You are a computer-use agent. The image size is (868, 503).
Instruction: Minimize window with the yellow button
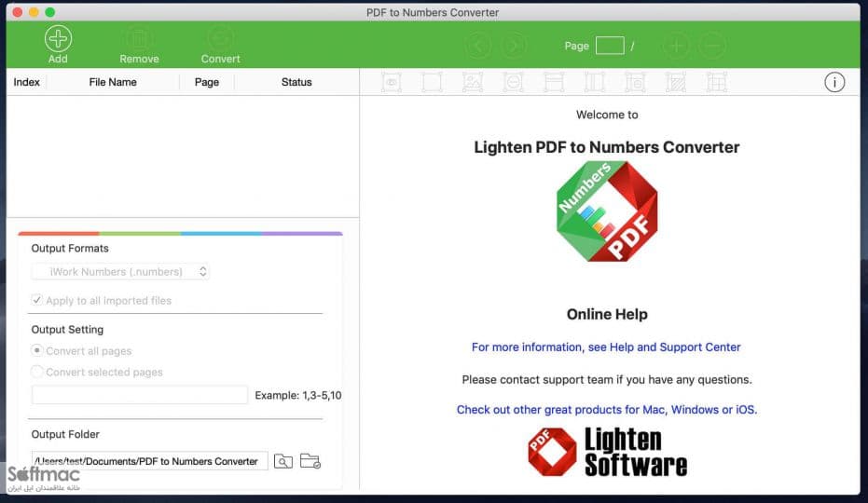(x=34, y=12)
